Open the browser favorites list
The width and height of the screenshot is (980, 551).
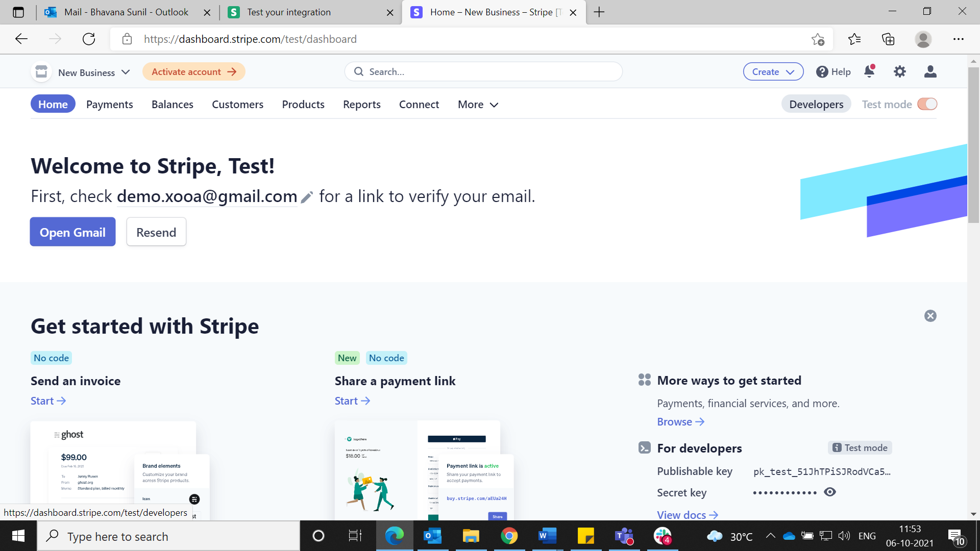click(x=854, y=39)
